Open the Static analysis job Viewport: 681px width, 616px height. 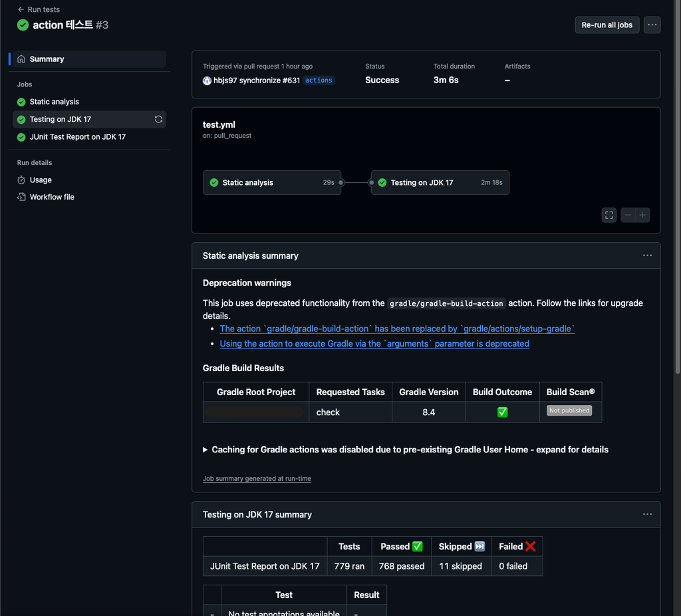coord(90,102)
